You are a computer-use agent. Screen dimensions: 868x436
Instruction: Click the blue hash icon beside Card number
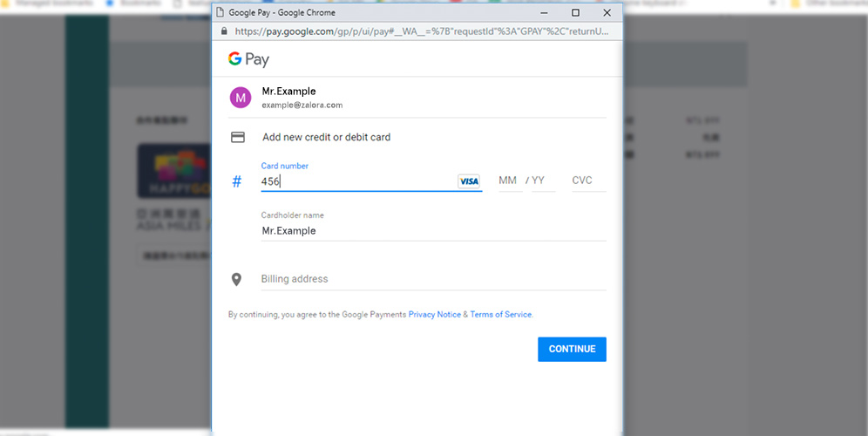click(x=237, y=181)
